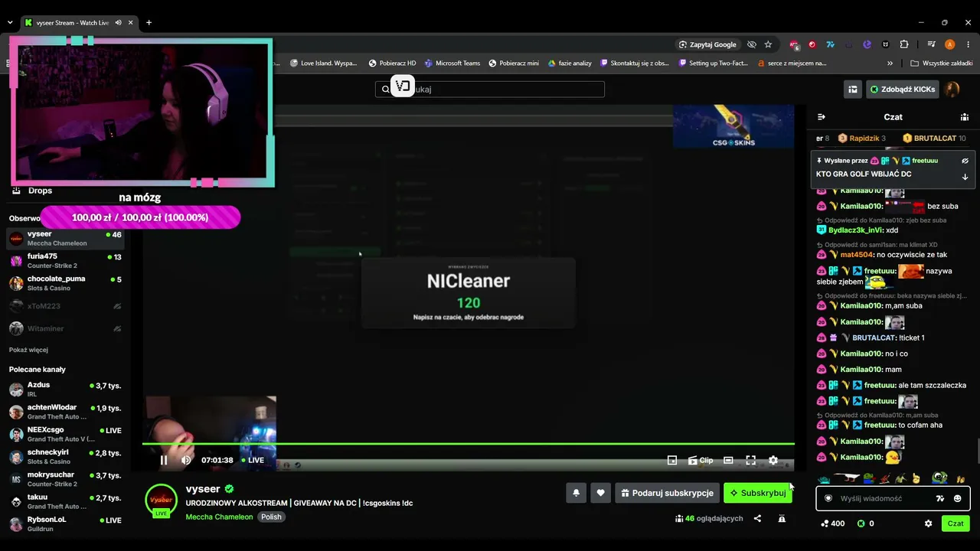This screenshot has width=980, height=551.
Task: Share the stream via share icon
Action: pyautogui.click(x=757, y=518)
